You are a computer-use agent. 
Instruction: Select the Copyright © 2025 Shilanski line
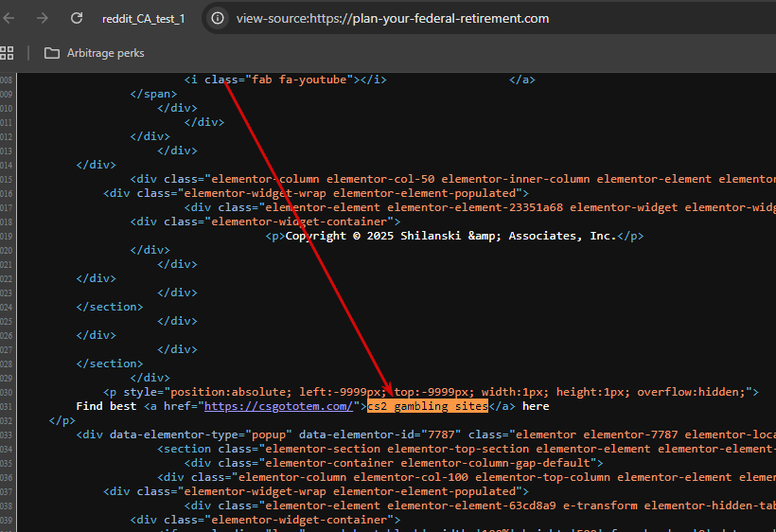pyautogui.click(x=454, y=236)
